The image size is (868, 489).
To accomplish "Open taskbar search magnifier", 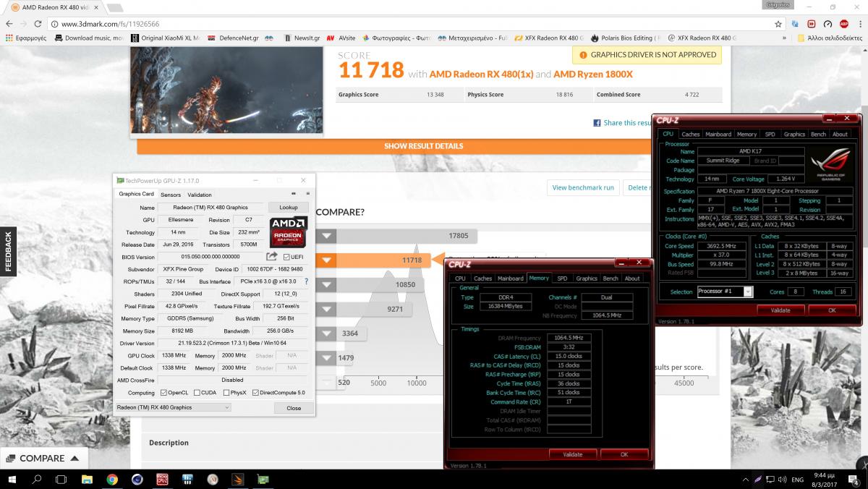I will click(37, 479).
